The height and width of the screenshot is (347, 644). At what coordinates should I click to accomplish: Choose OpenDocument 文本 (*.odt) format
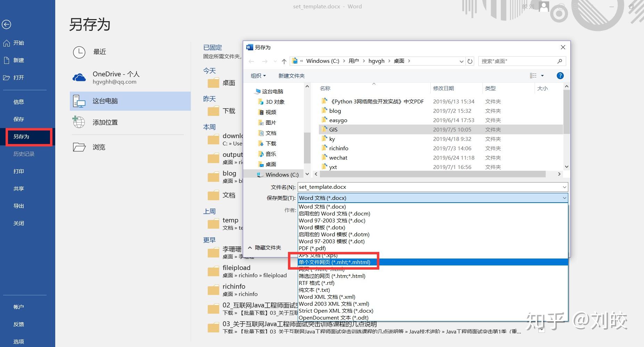coord(433,318)
